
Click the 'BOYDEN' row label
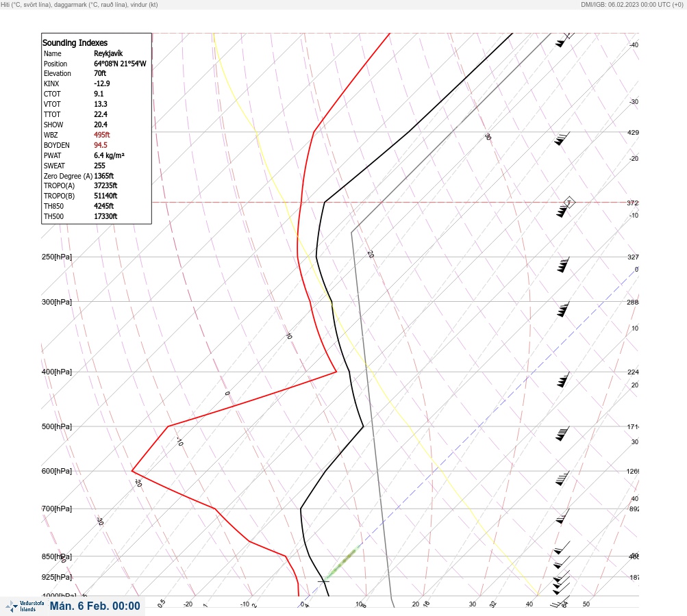point(57,145)
